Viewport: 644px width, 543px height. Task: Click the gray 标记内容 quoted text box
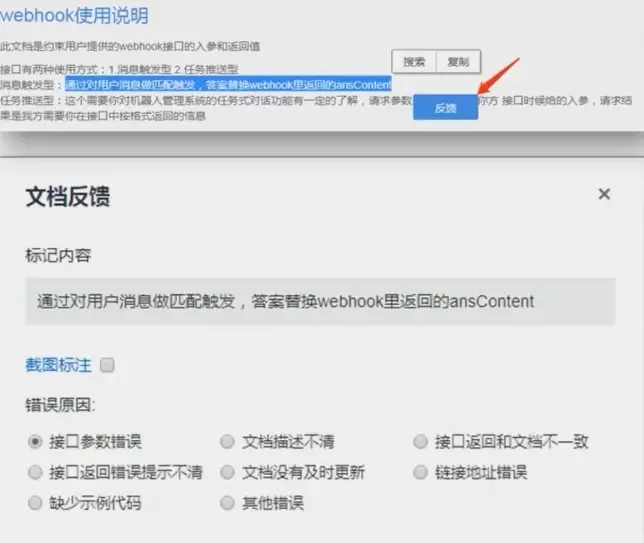(x=320, y=301)
